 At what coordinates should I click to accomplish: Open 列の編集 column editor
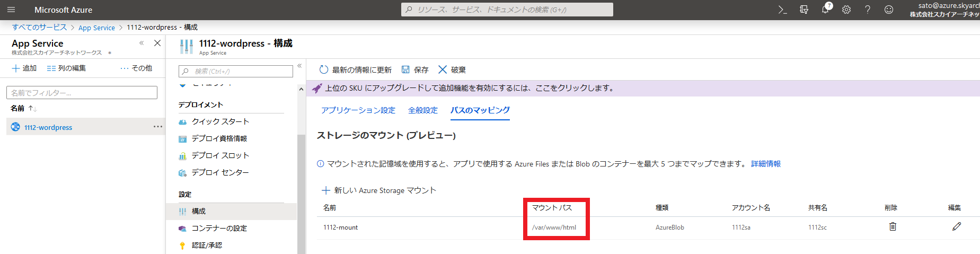point(66,68)
